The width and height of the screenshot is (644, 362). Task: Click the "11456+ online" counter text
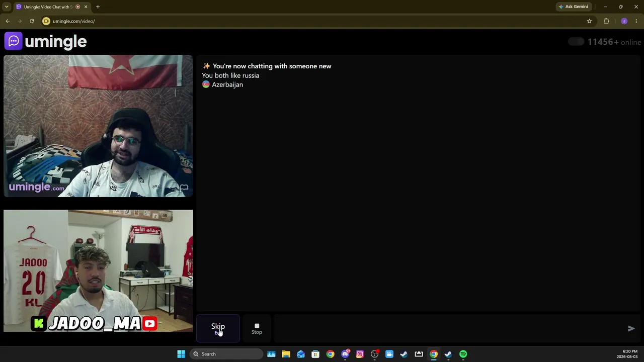(614, 42)
